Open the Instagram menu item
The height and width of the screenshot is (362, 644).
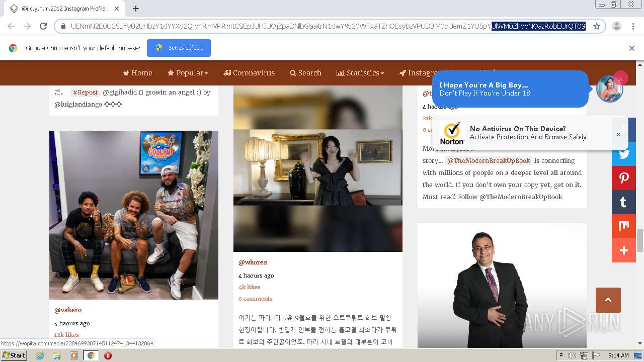coord(416,73)
